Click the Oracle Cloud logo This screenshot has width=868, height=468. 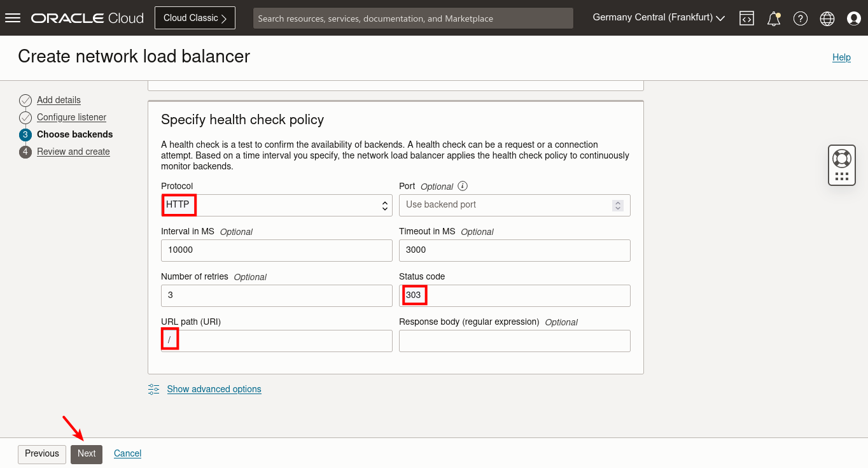point(87,17)
